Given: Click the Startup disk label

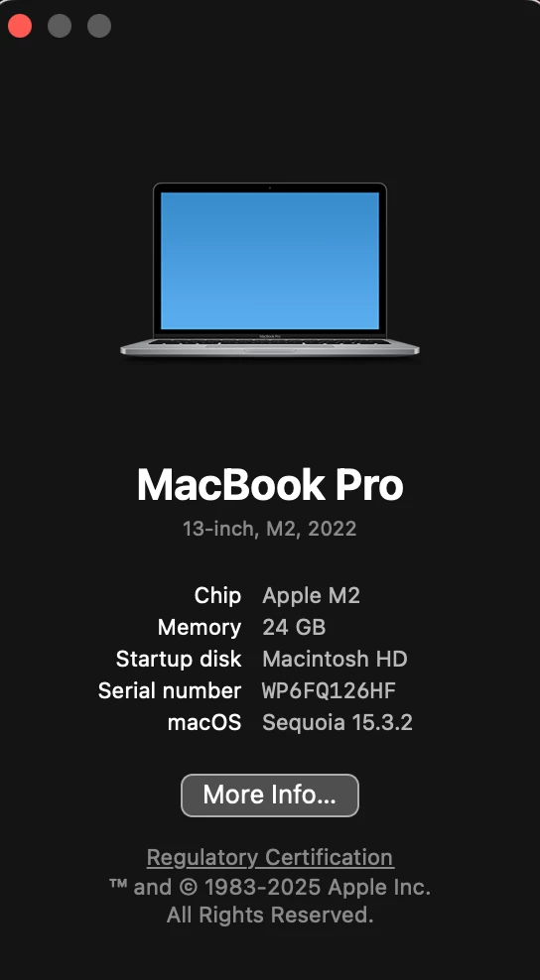Looking at the screenshot, I should (179, 659).
